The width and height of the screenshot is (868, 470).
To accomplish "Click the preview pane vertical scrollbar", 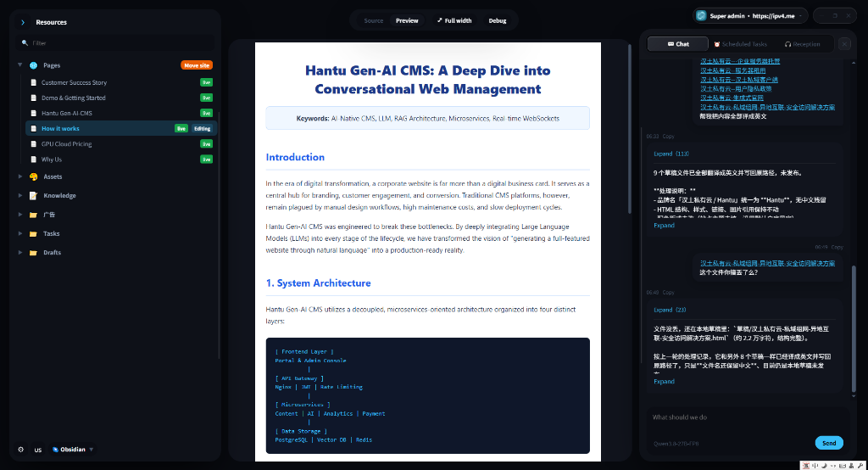I will pyautogui.click(x=630, y=129).
